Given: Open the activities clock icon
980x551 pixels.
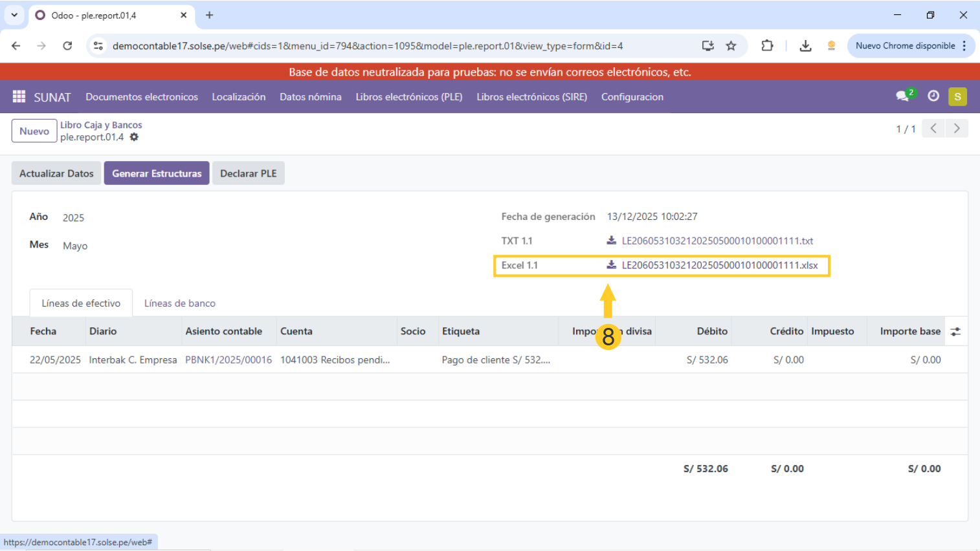Looking at the screenshot, I should point(933,96).
